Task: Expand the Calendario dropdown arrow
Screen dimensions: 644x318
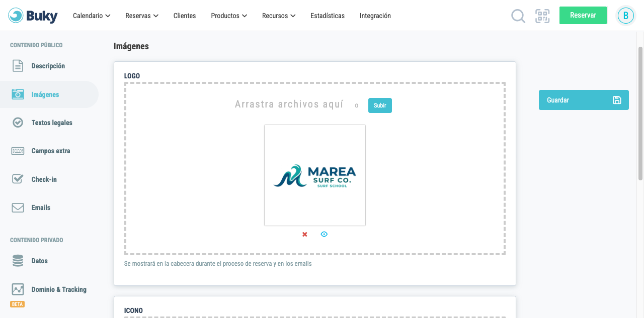Action: [x=108, y=16]
